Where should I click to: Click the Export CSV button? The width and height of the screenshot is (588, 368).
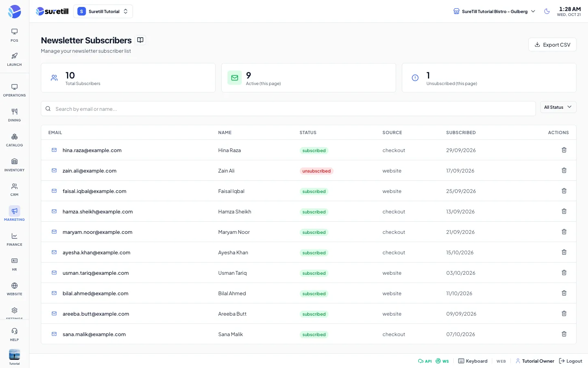(x=552, y=45)
